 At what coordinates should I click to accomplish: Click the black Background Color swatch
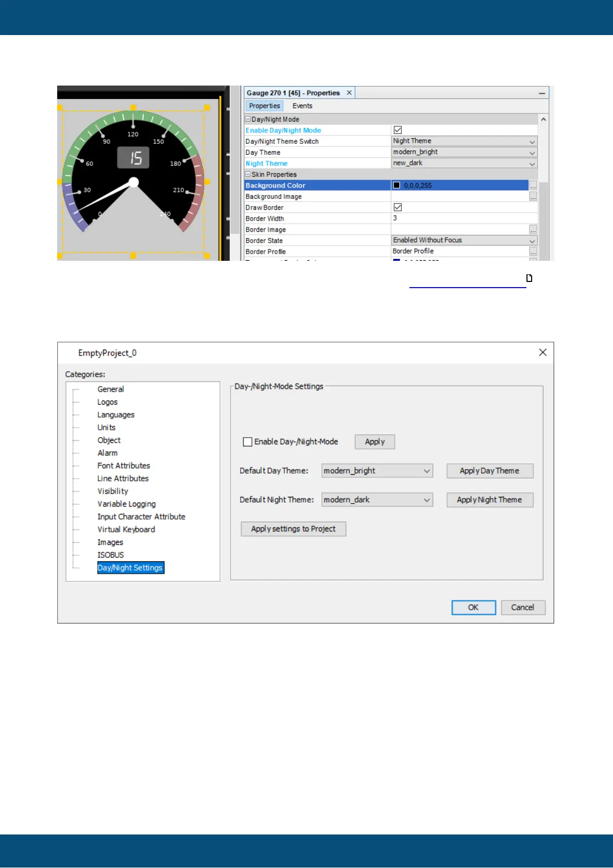[397, 186]
